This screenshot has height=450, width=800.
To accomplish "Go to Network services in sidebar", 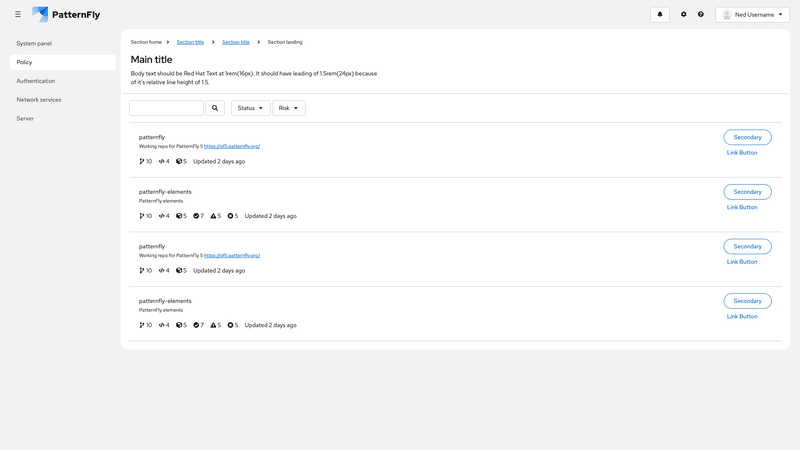I will [x=39, y=100].
